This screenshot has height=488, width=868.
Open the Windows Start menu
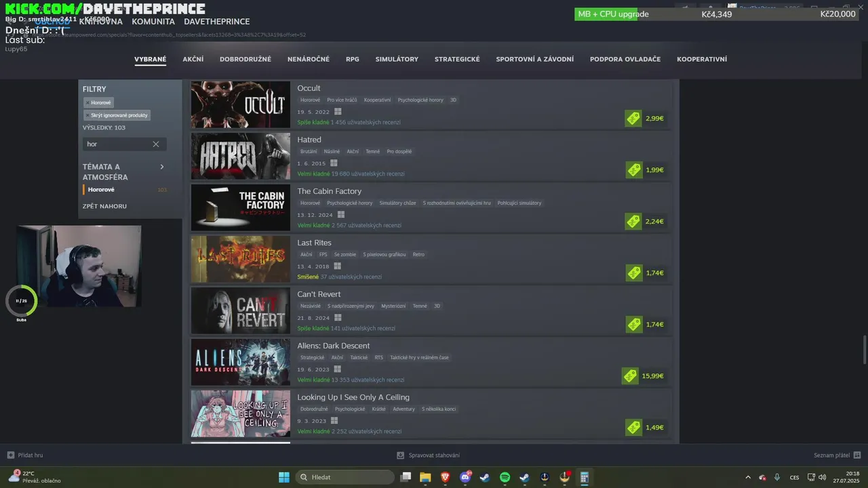[x=284, y=477]
